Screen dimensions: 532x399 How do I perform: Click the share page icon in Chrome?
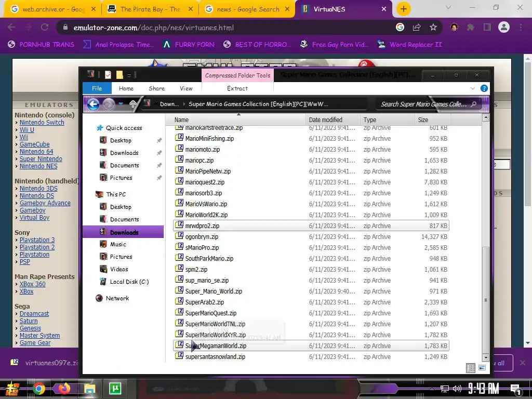click(417, 28)
